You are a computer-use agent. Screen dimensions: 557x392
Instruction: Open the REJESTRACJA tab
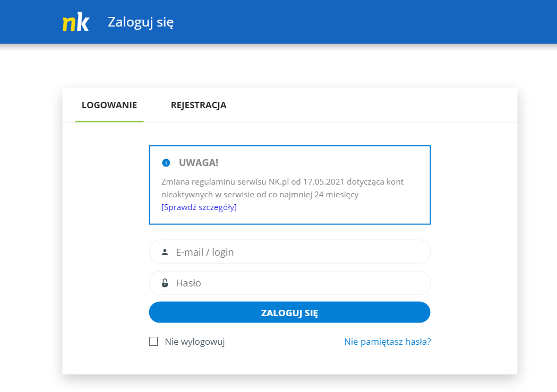click(199, 105)
